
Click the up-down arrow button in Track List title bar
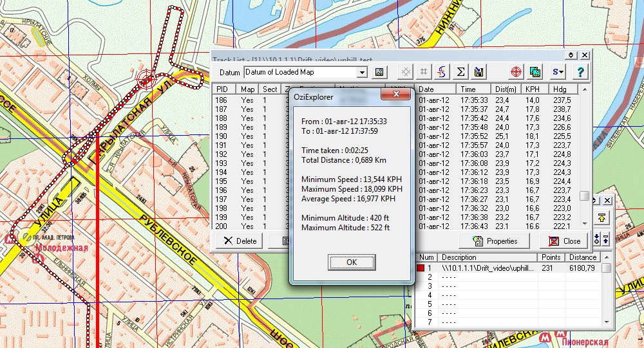[571, 55]
